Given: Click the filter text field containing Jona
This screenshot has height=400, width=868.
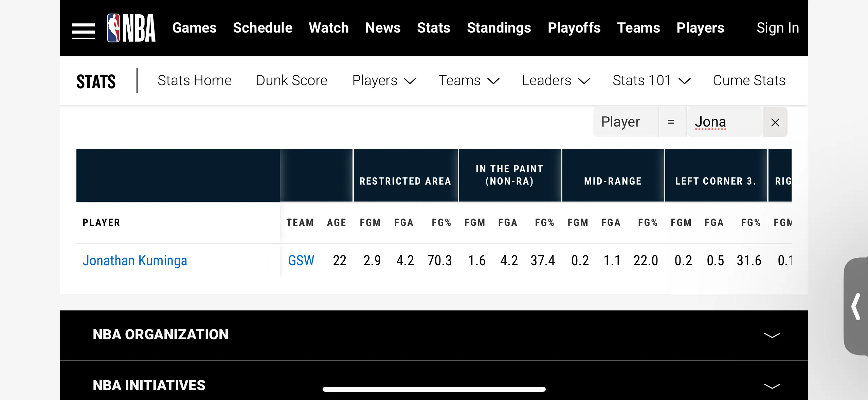Looking at the screenshot, I should (x=725, y=122).
